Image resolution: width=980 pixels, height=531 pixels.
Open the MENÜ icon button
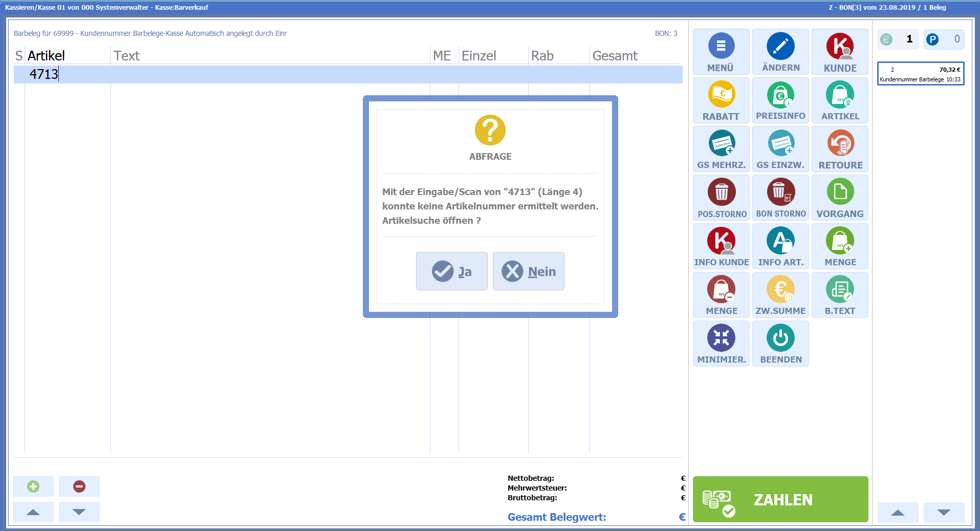(721, 47)
